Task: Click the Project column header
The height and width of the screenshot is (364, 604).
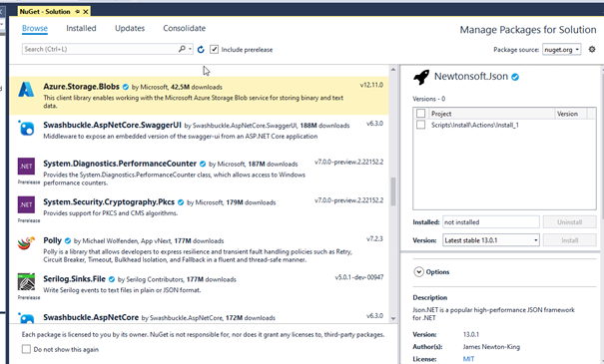Action: (491, 114)
